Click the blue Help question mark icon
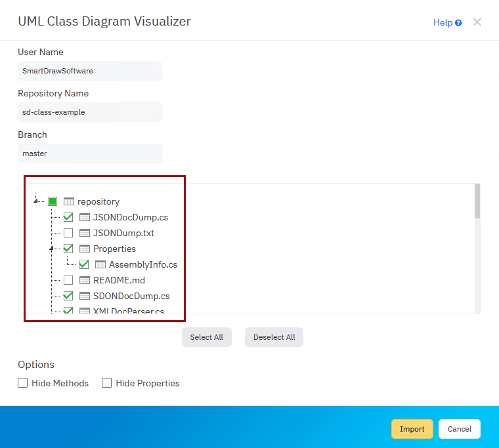Viewport: 499px width, 448px height. tap(458, 23)
